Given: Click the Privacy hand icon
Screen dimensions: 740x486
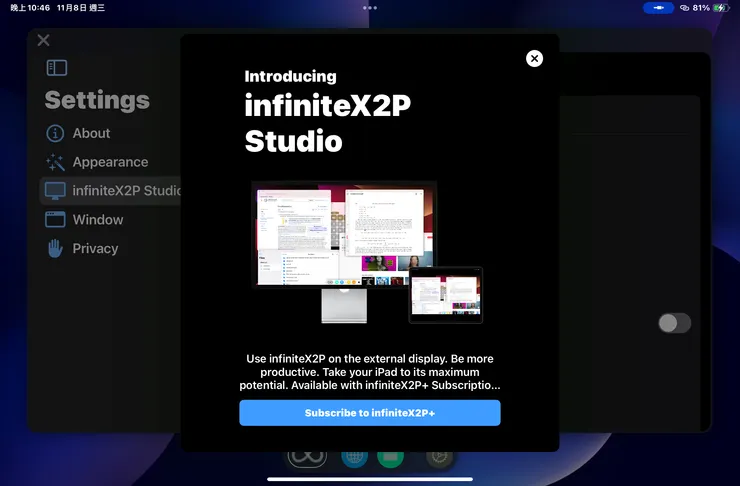Looking at the screenshot, I should [x=55, y=249].
